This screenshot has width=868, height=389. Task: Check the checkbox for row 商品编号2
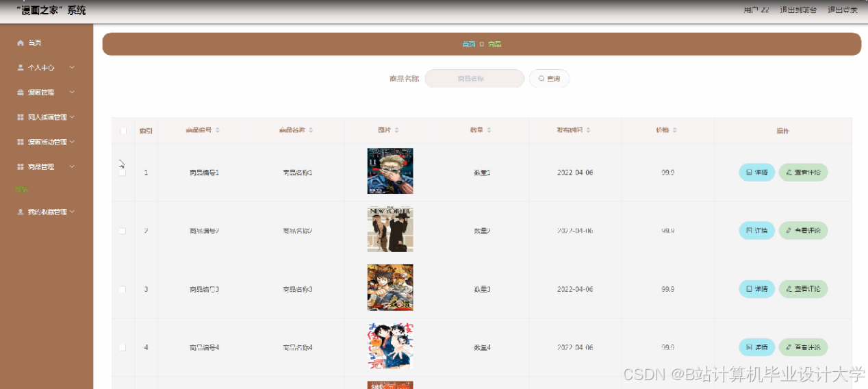pyautogui.click(x=123, y=231)
